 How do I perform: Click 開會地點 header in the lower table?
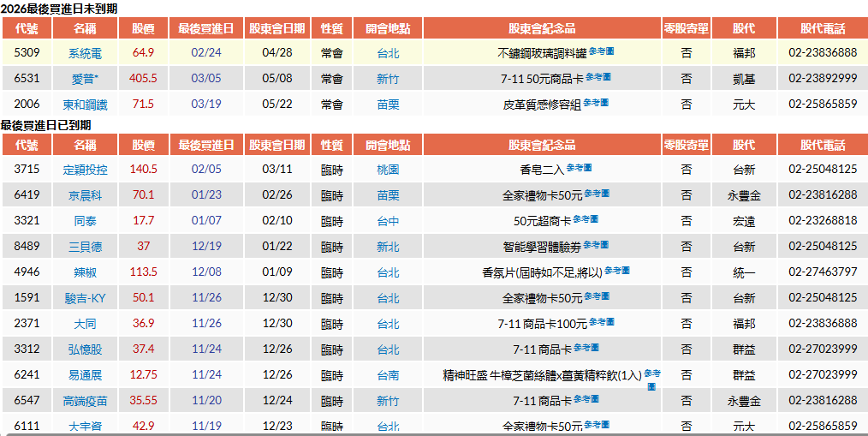click(388, 145)
